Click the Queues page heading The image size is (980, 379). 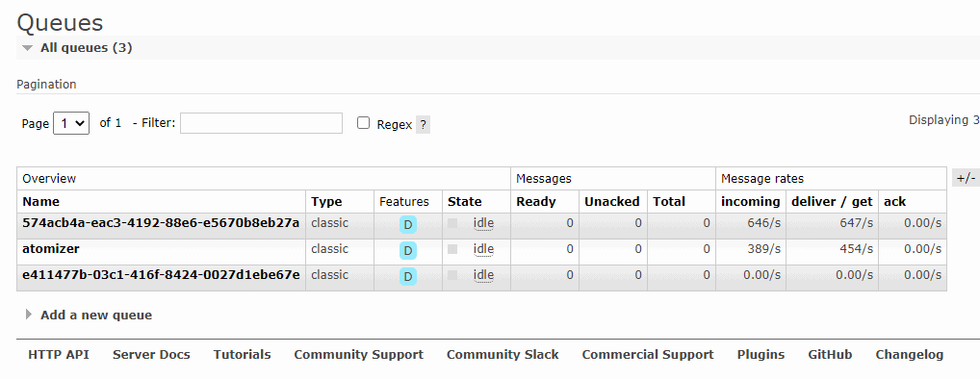[60, 22]
